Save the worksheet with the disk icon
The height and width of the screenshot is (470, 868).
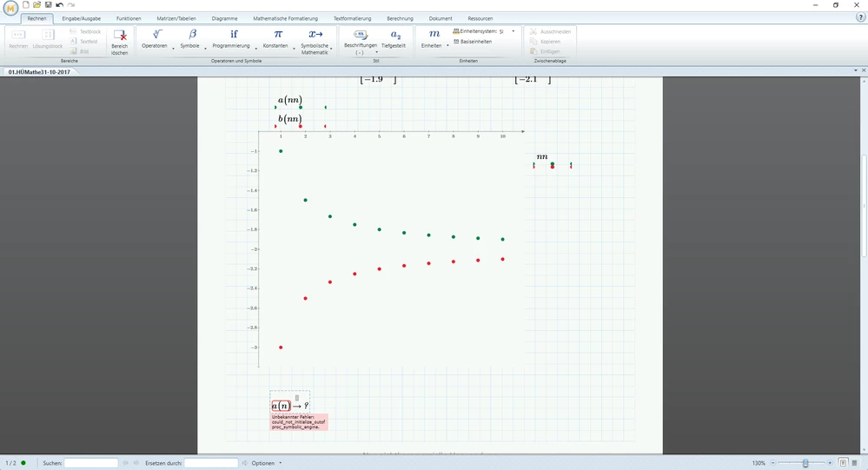tap(48, 5)
